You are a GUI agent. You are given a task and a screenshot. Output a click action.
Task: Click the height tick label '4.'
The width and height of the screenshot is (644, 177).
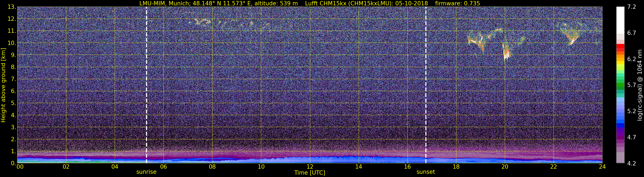point(13,115)
